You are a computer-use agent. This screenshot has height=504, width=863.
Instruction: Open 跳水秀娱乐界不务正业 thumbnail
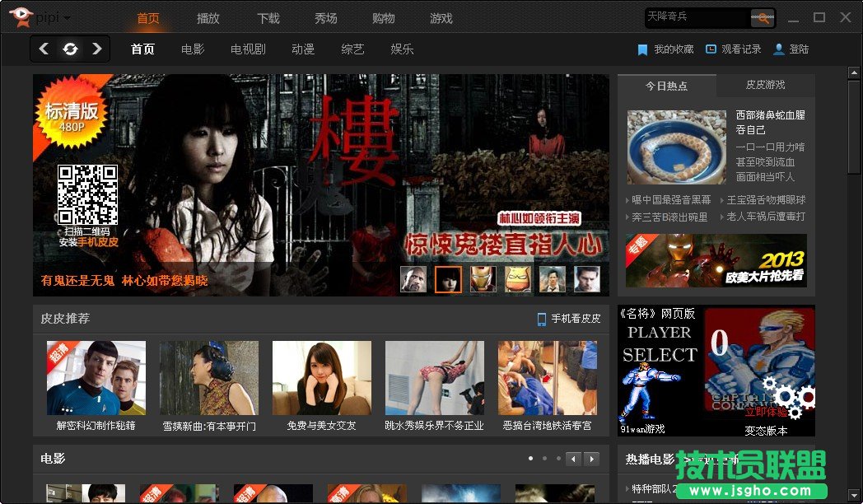(435, 378)
